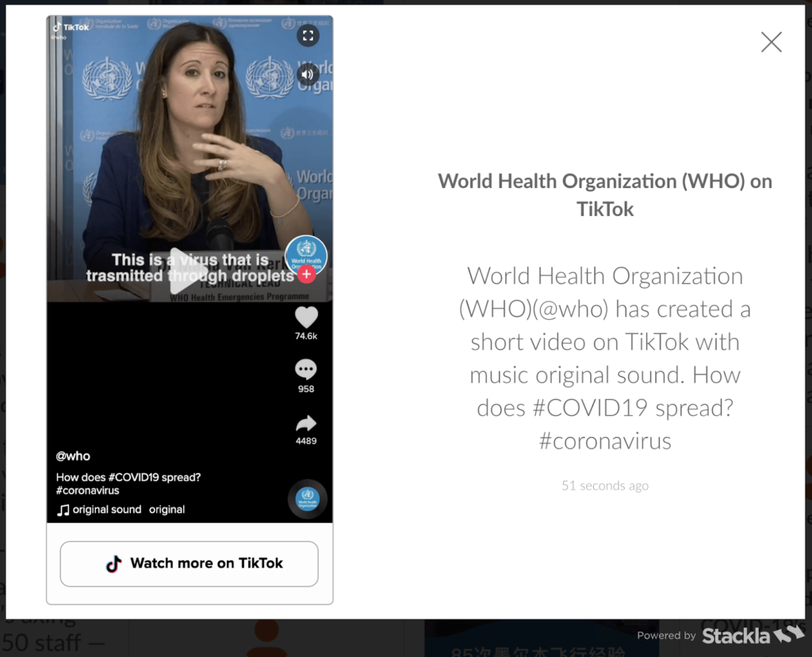Click the 958 comments count

[306, 389]
